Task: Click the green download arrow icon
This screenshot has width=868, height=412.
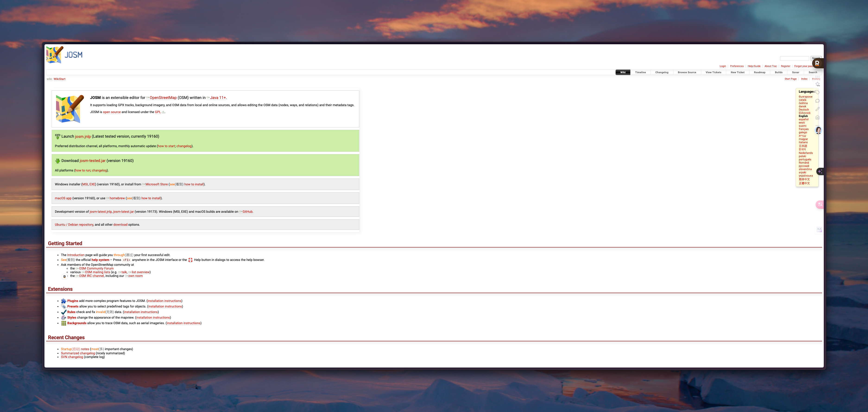Action: (x=58, y=161)
